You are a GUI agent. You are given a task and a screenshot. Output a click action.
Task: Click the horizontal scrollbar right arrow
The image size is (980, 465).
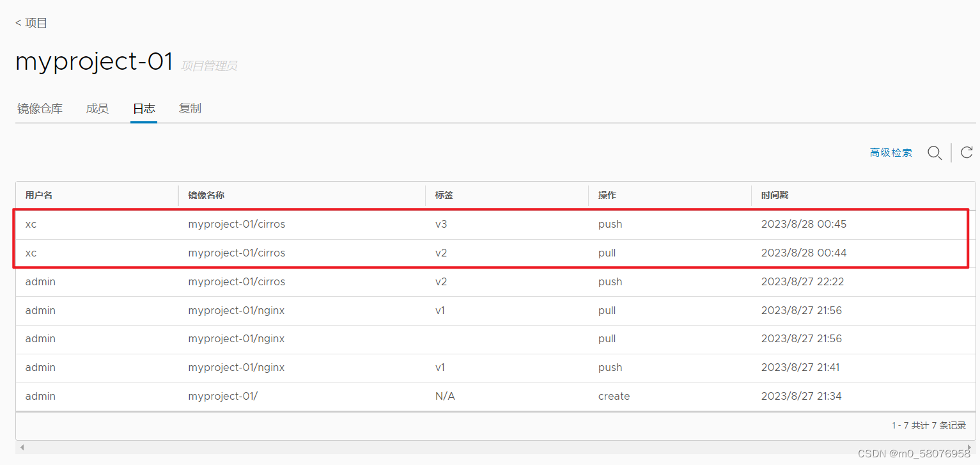[x=969, y=447]
